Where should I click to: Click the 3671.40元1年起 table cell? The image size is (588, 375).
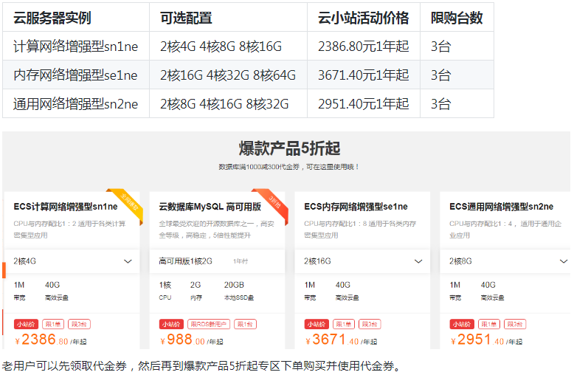tap(364, 75)
